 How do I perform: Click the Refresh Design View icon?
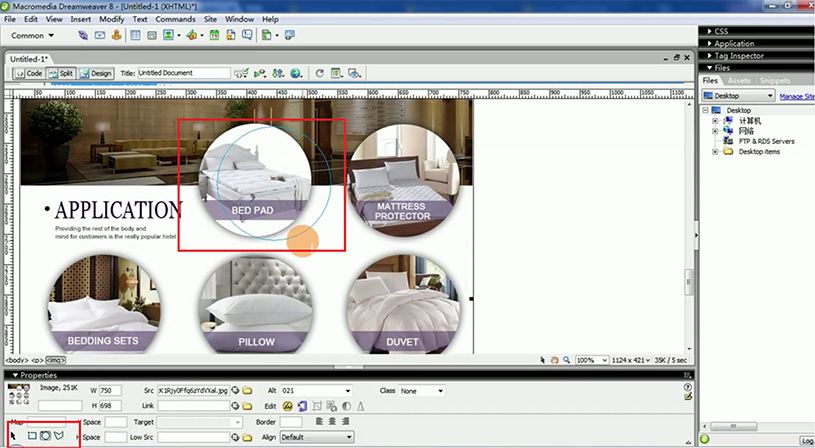point(319,73)
